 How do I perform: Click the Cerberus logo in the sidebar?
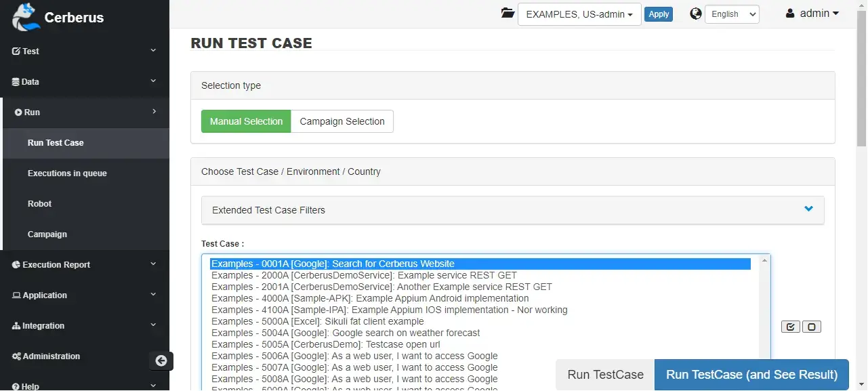[24, 17]
